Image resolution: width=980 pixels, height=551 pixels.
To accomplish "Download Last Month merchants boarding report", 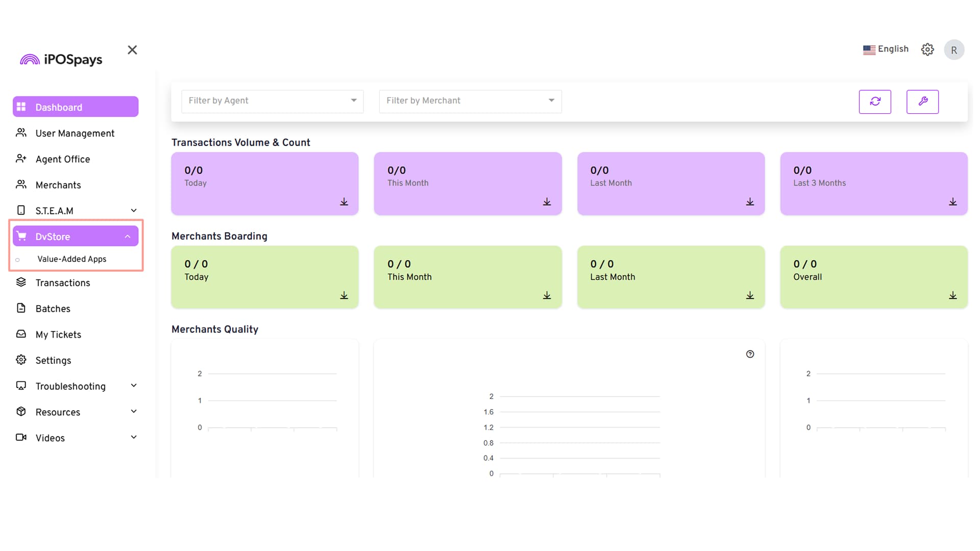I will coord(750,295).
